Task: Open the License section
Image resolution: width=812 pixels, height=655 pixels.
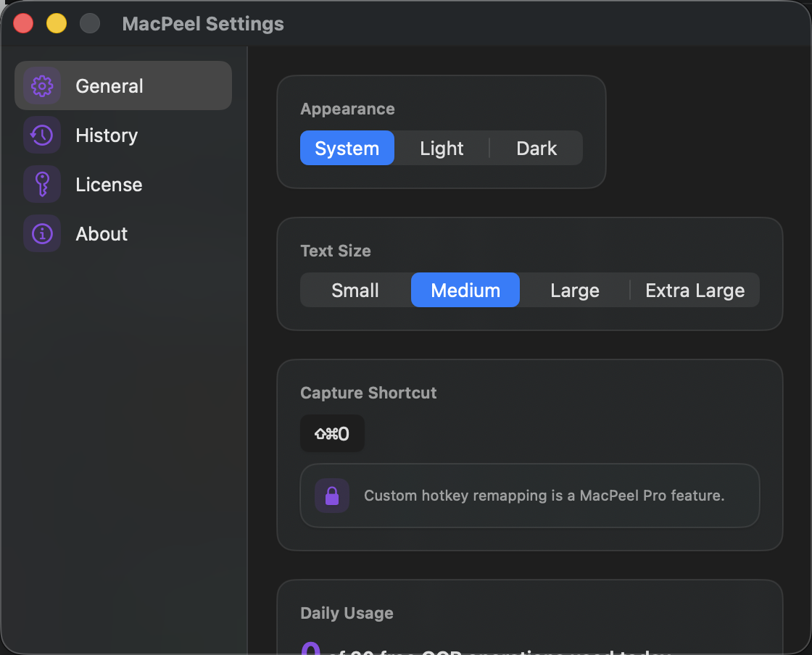Action: pyautogui.click(x=123, y=184)
